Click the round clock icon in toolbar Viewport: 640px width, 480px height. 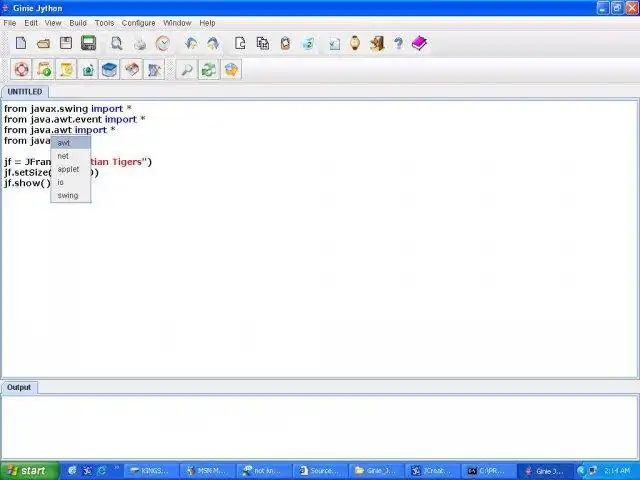(163, 43)
